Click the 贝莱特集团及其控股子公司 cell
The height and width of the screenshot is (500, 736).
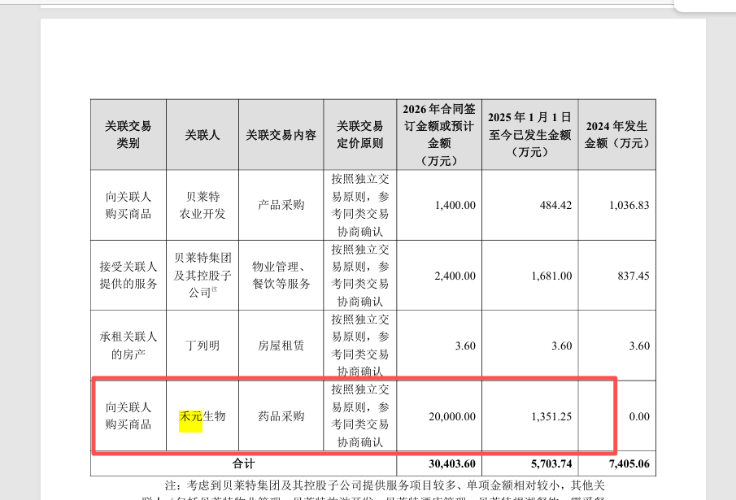click(202, 275)
